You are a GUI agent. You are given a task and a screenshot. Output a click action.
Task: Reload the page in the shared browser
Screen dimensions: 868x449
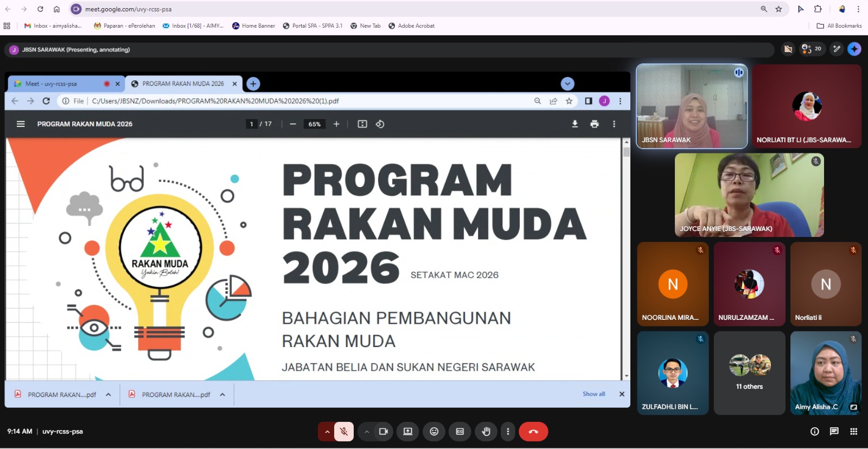pyautogui.click(x=46, y=101)
